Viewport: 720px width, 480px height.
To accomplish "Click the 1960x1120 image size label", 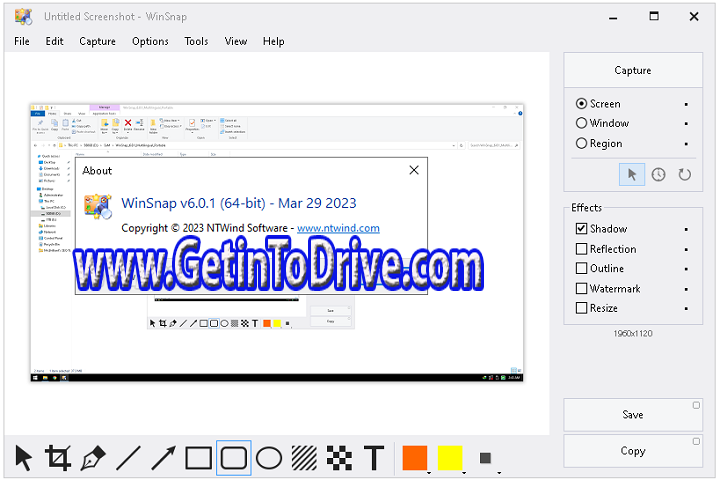I will pyautogui.click(x=633, y=333).
